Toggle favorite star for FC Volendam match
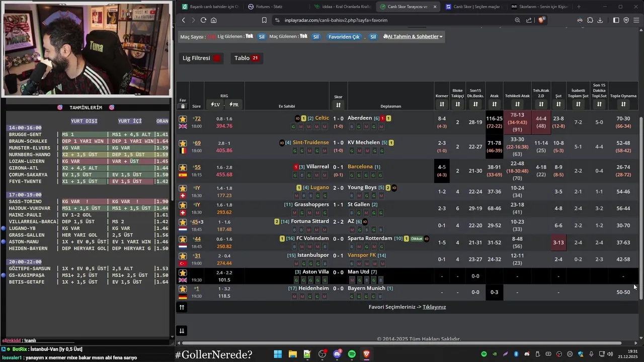 click(x=183, y=239)
